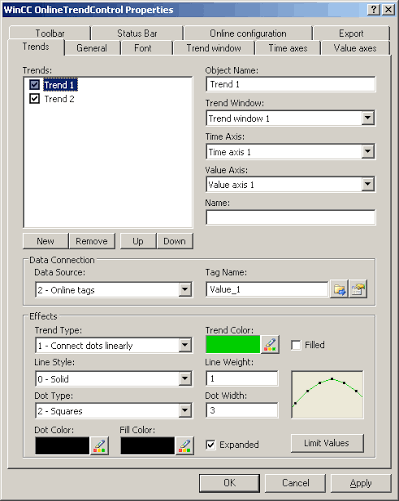Open color picker icon for Fill Color
Screen dimensions: 399x501
click(x=185, y=446)
